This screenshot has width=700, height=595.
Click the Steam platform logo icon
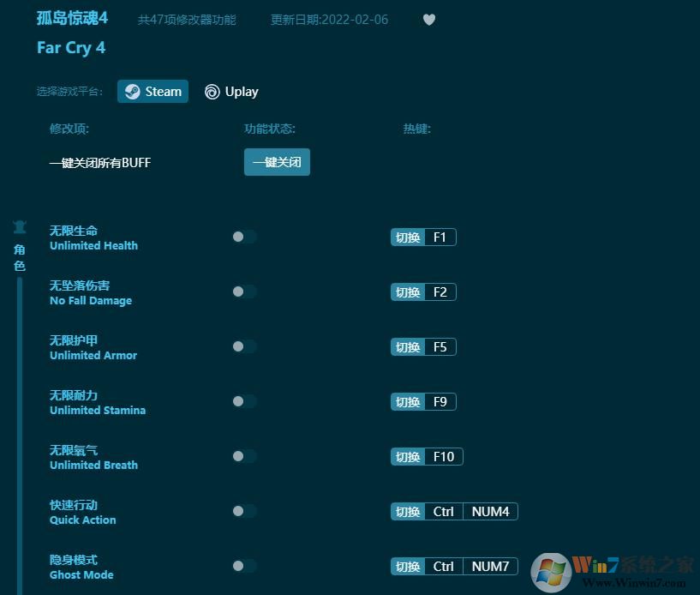click(x=133, y=91)
